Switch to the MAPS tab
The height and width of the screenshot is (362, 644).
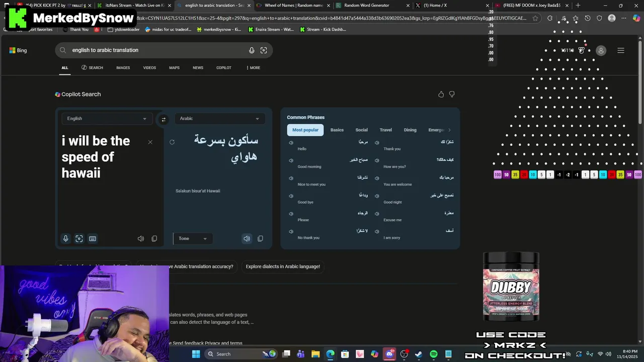tap(174, 68)
